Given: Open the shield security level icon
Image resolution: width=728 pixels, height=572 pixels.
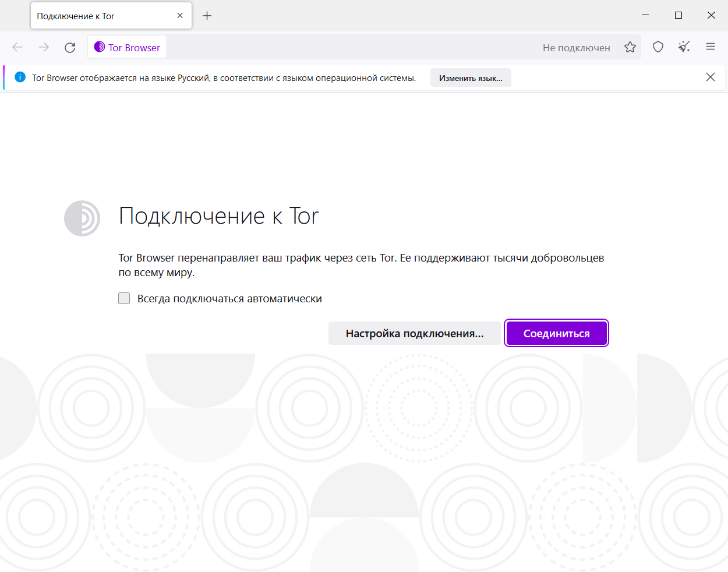Looking at the screenshot, I should tap(658, 47).
